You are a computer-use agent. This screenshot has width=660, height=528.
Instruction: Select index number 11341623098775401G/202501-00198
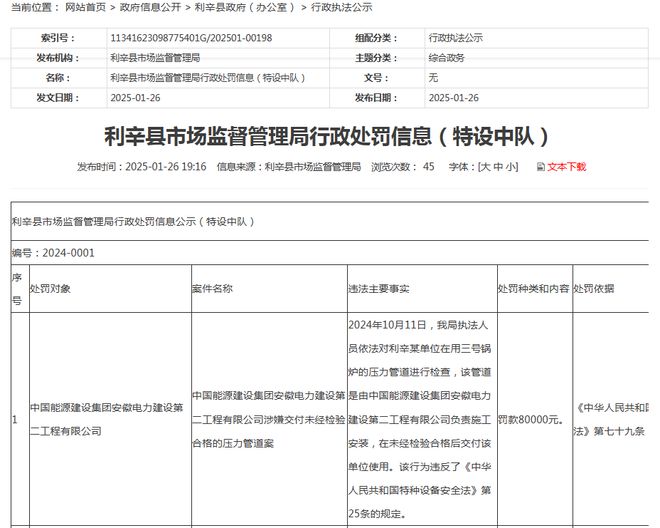191,38
